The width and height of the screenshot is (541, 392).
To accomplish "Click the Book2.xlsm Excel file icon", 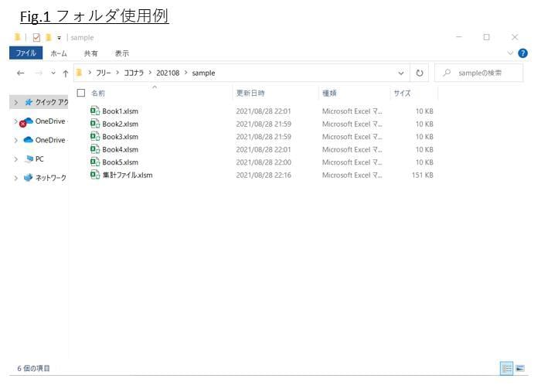I will [x=95, y=124].
